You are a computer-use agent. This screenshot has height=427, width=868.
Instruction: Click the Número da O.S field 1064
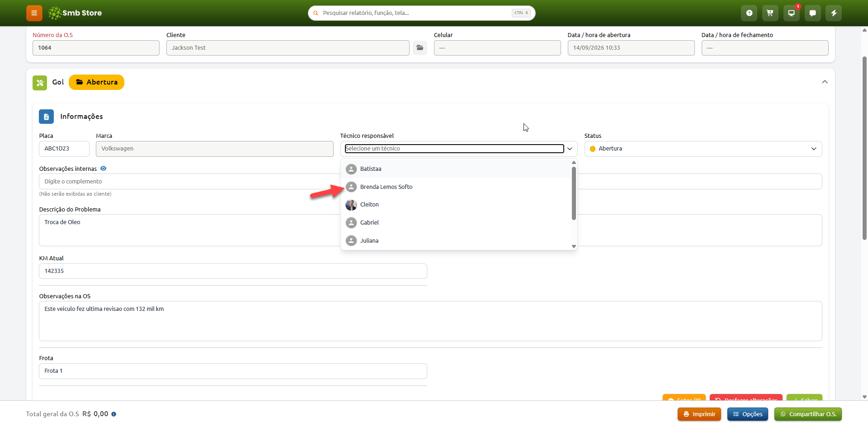click(x=96, y=48)
